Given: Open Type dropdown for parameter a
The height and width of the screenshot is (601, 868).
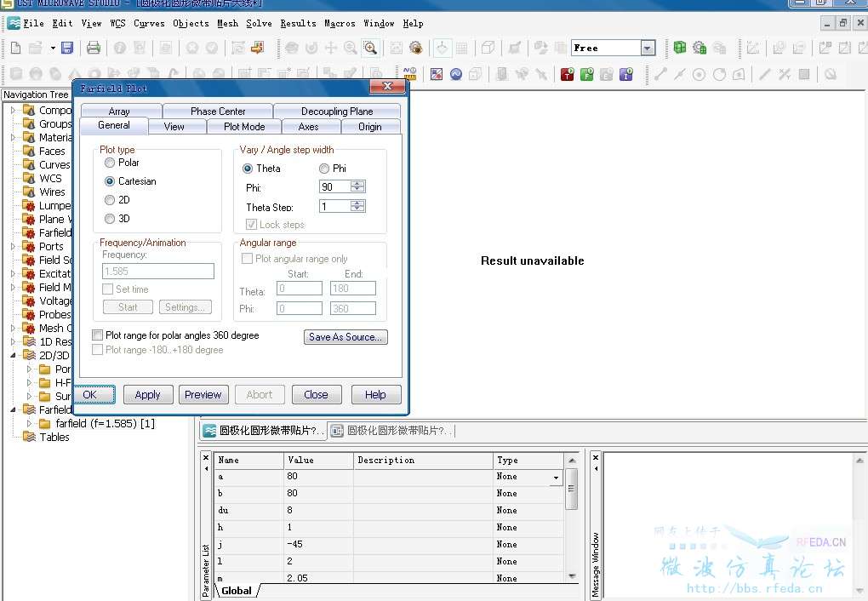Looking at the screenshot, I should pyautogui.click(x=556, y=478).
